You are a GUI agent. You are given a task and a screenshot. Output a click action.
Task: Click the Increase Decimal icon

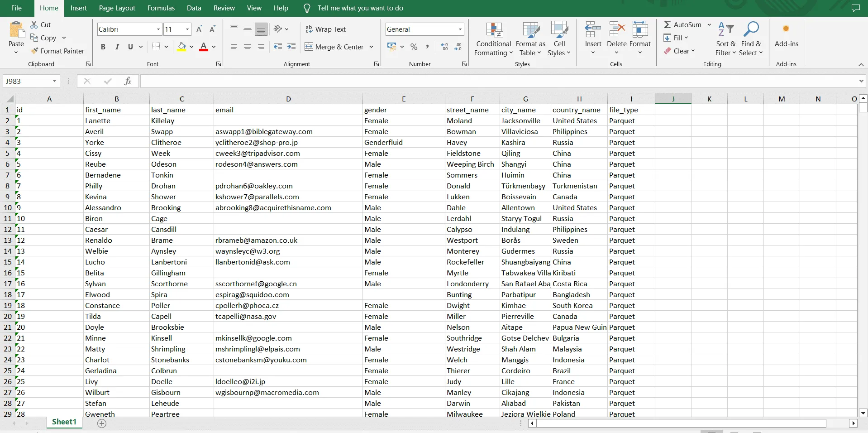(x=444, y=47)
